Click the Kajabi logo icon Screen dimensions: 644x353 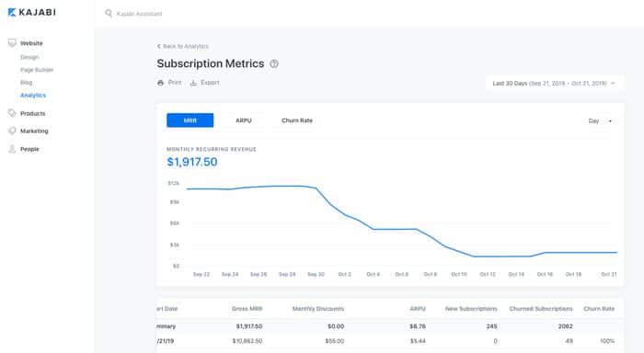click(12, 12)
